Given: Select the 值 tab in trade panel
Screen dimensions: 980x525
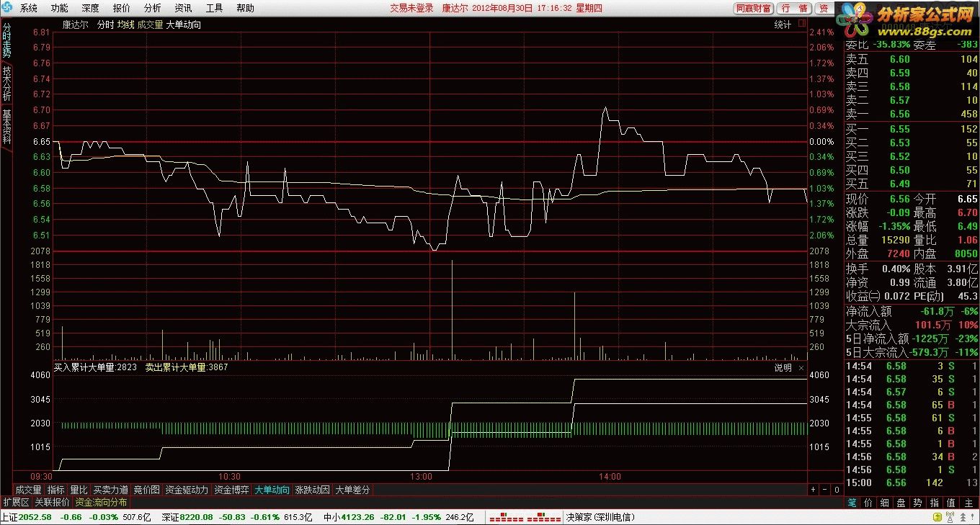Looking at the screenshot, I should pos(951,502).
